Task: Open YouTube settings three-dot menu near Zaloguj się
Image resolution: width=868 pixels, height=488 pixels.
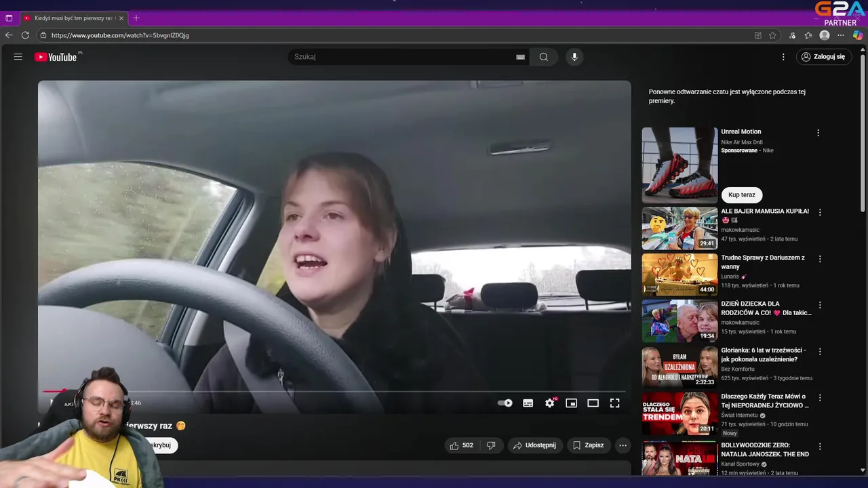Action: (x=783, y=57)
